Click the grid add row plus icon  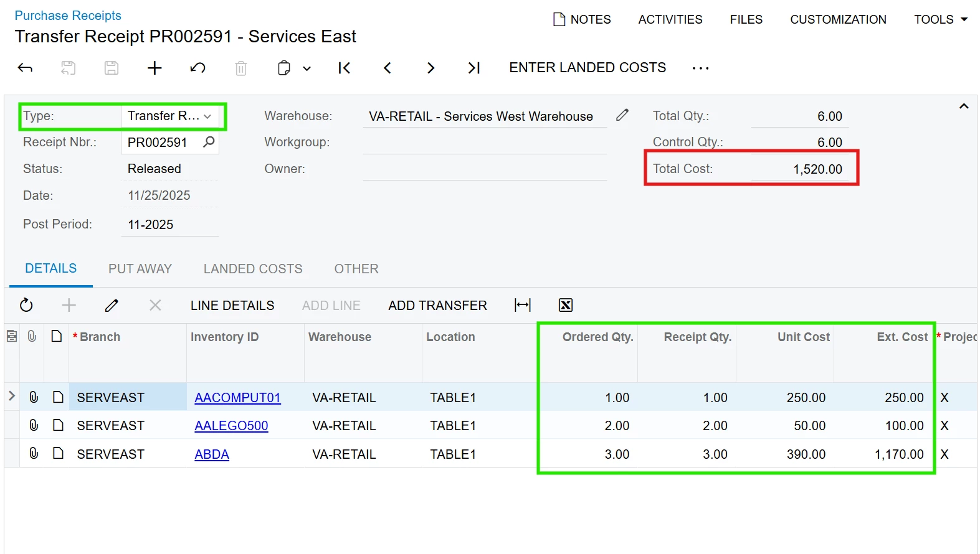pos(69,305)
